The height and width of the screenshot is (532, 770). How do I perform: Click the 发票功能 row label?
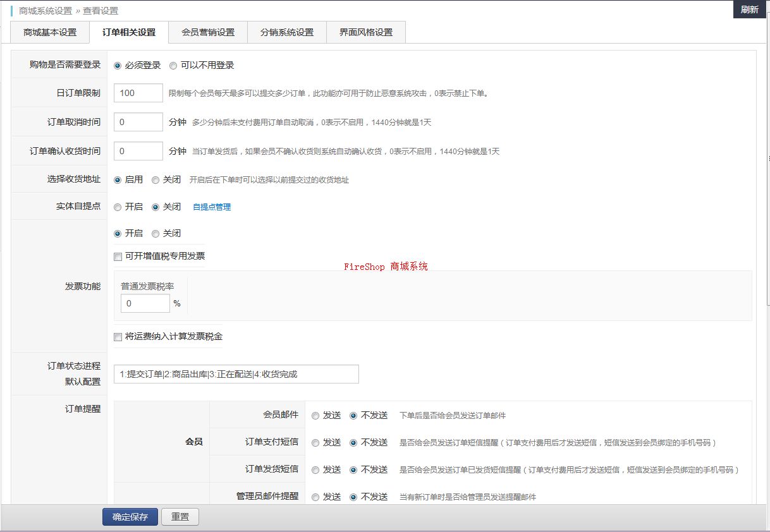coord(83,286)
